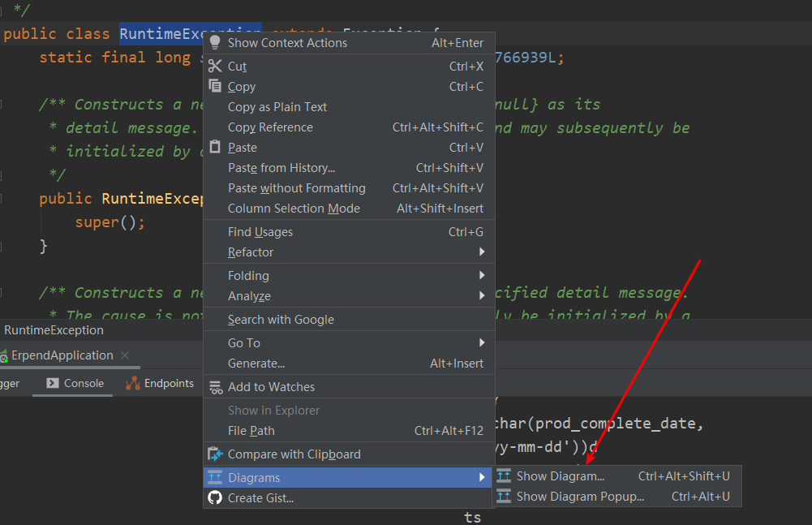812x525 pixels.
Task: Click the Diagrams submenu arrow
Action: (482, 477)
